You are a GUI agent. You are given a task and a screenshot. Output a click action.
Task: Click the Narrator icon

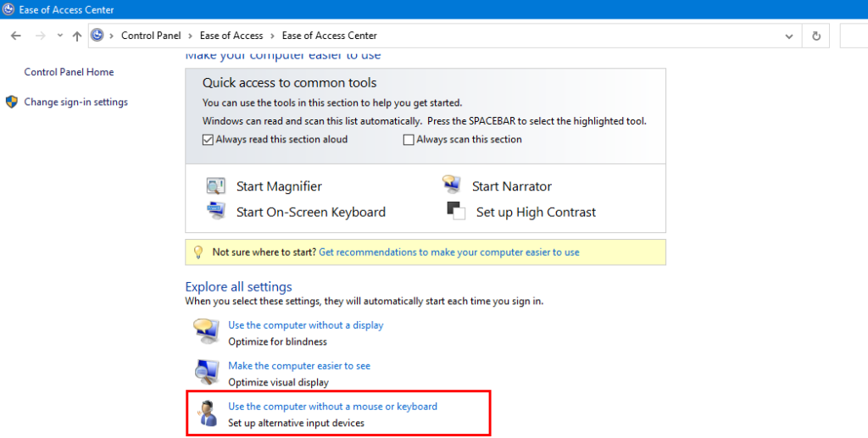click(x=452, y=184)
